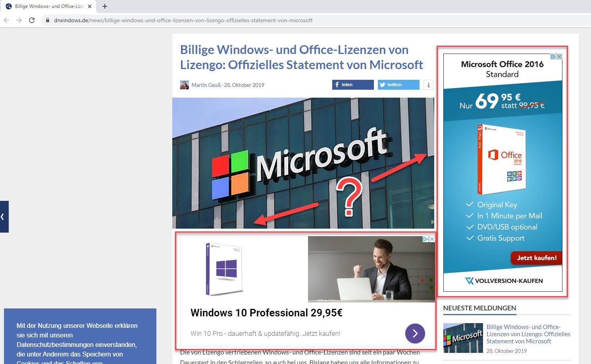Click the Twitter bird icon on twittern
Image resolution: width=591 pixels, height=364 pixels.
[x=382, y=85]
